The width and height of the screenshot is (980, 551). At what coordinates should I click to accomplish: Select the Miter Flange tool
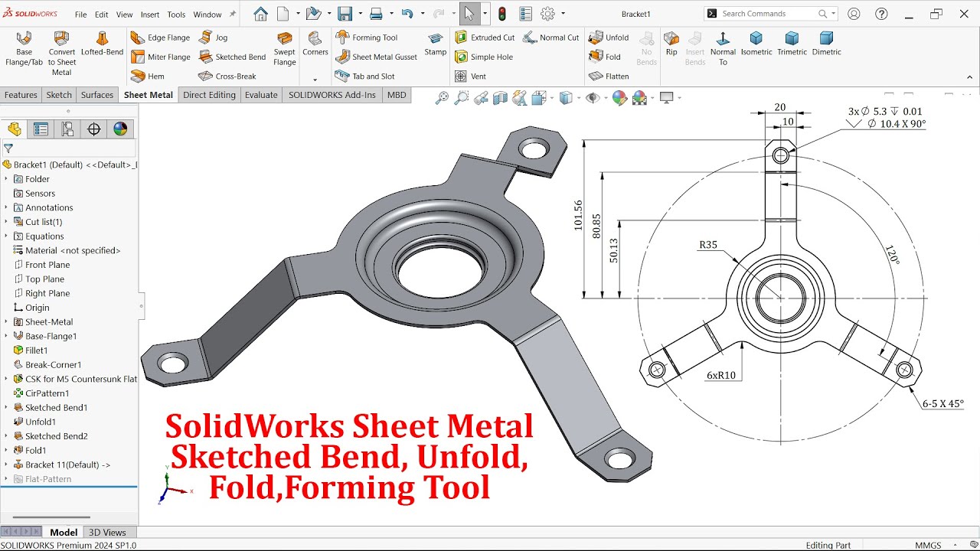[x=160, y=57]
